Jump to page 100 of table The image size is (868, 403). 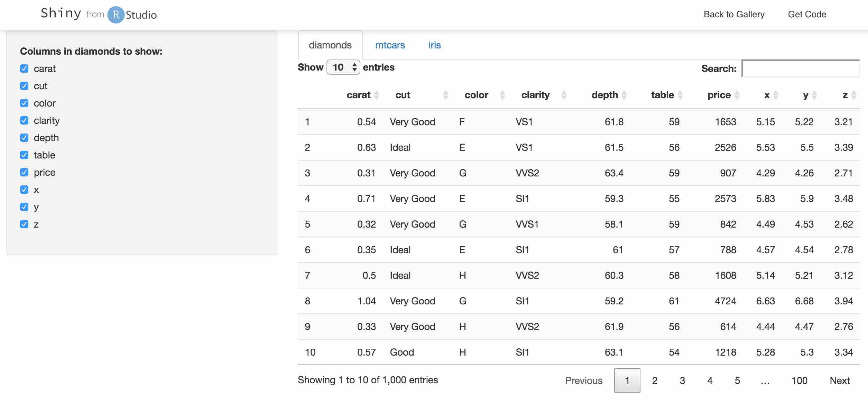(x=799, y=381)
